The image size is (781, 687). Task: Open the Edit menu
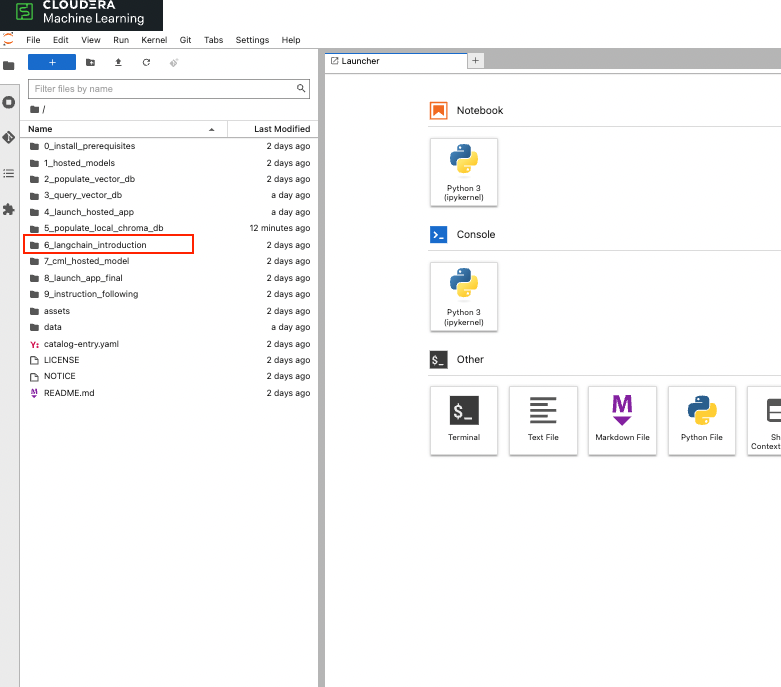[61, 40]
